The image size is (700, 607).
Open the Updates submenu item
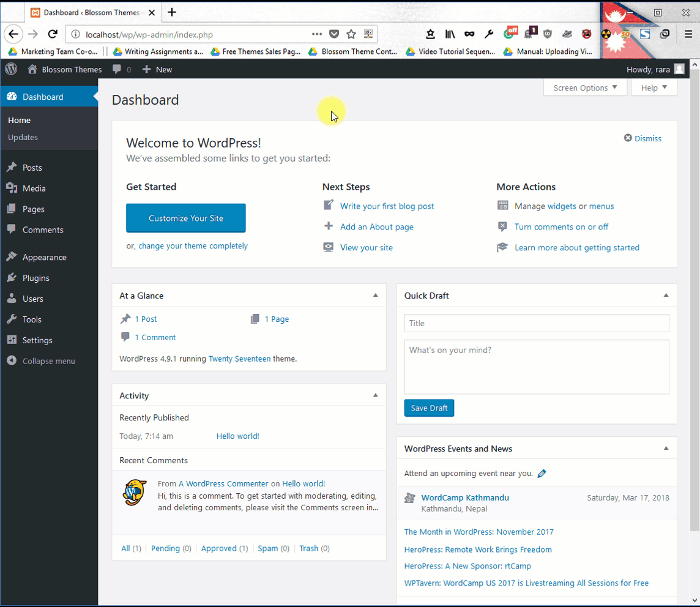(x=23, y=138)
